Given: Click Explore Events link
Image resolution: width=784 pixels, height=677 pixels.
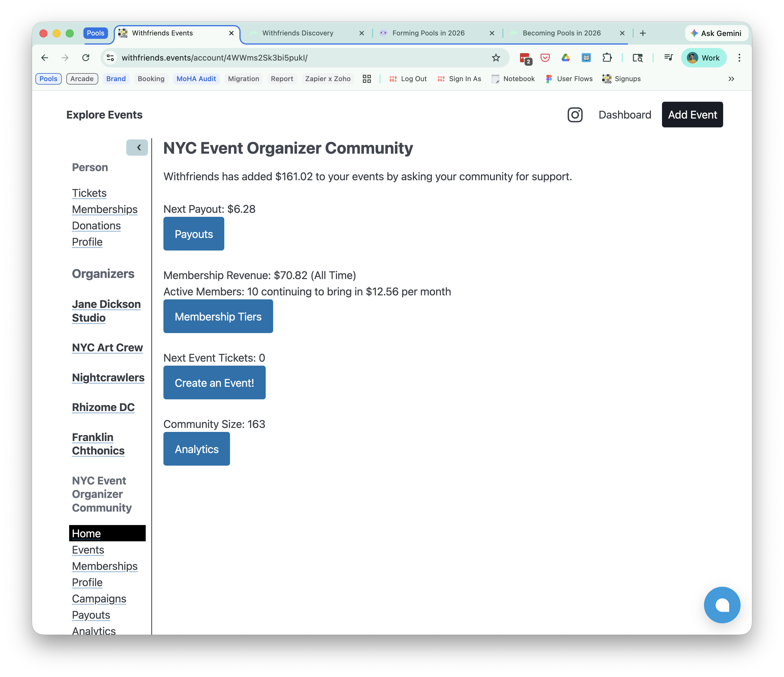Looking at the screenshot, I should click(x=105, y=115).
